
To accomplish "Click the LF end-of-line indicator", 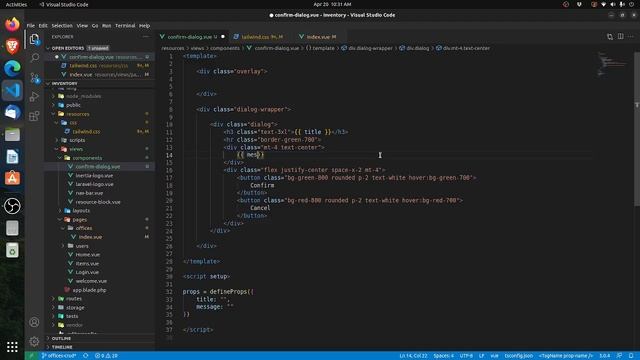I will (x=481, y=356).
